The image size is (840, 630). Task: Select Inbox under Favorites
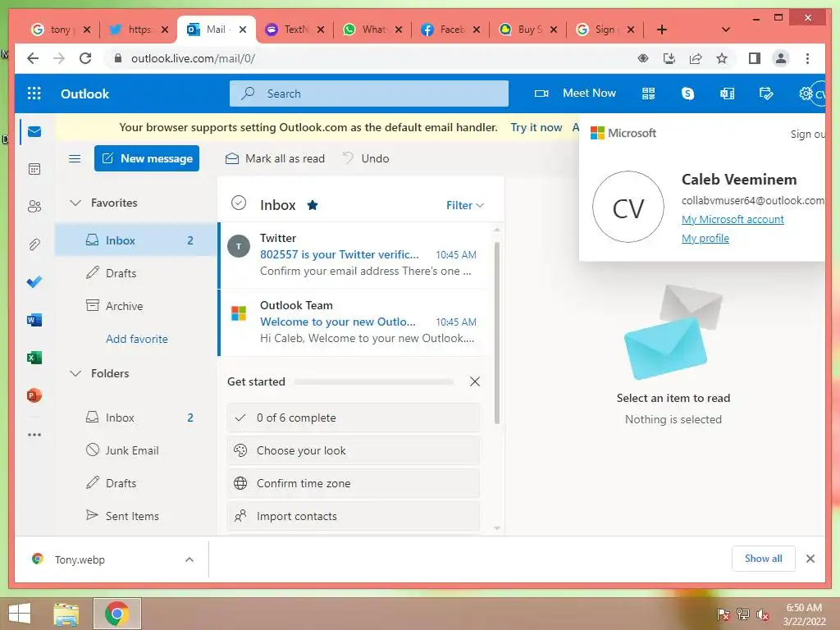136,240
